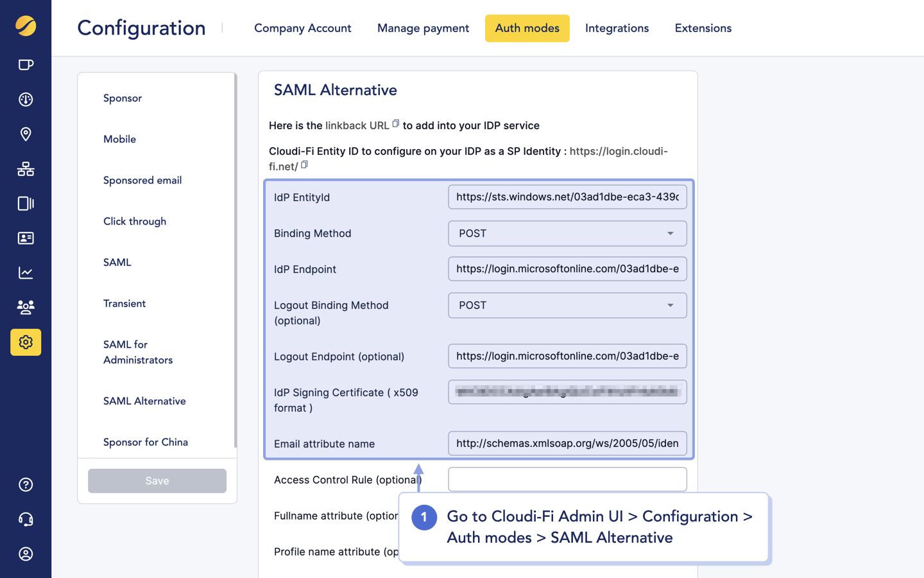Select the location pin icon in the sidebar

coord(26,134)
